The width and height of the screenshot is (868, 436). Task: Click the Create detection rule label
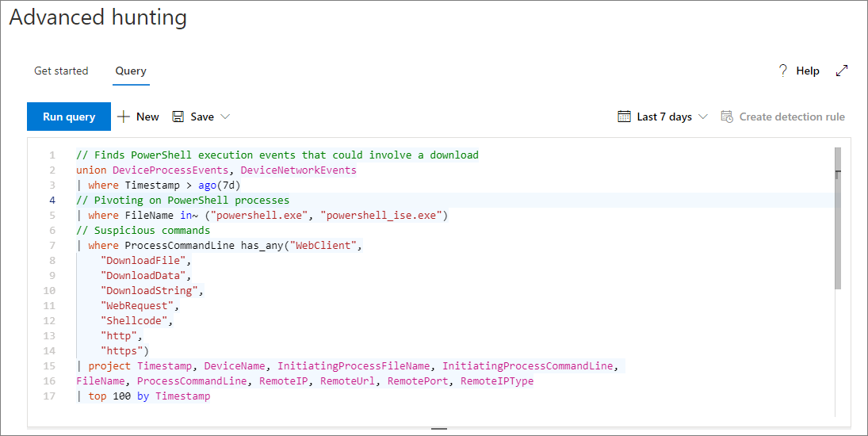point(792,117)
